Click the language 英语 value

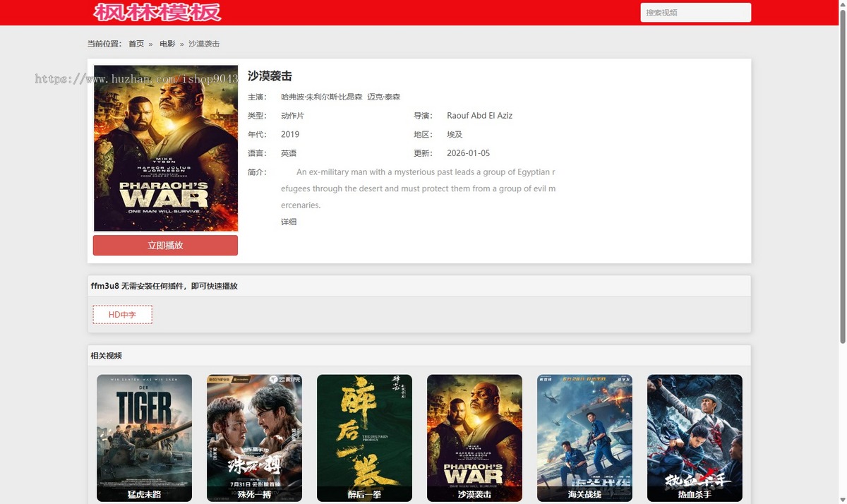pyautogui.click(x=289, y=153)
